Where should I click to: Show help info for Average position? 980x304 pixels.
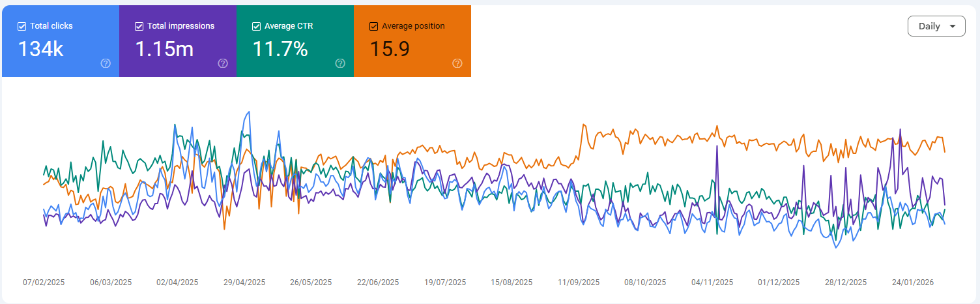pos(457,63)
